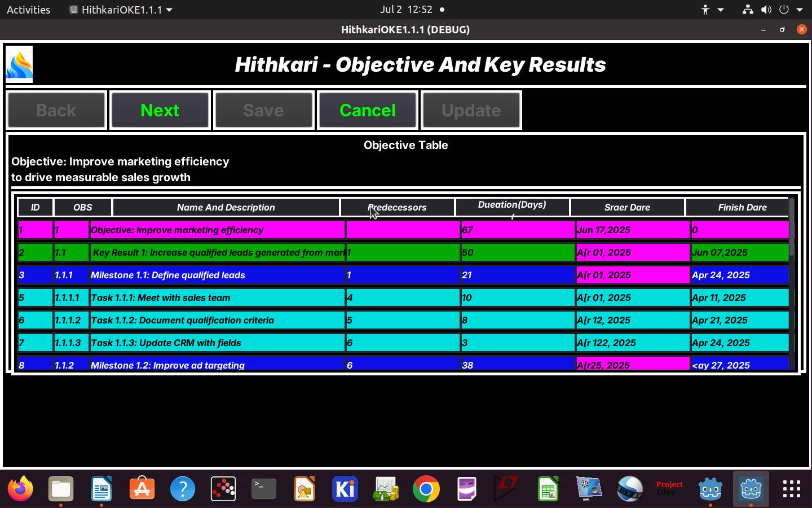Open KiCad from the dock
Image resolution: width=812 pixels, height=508 pixels.
[x=345, y=489]
